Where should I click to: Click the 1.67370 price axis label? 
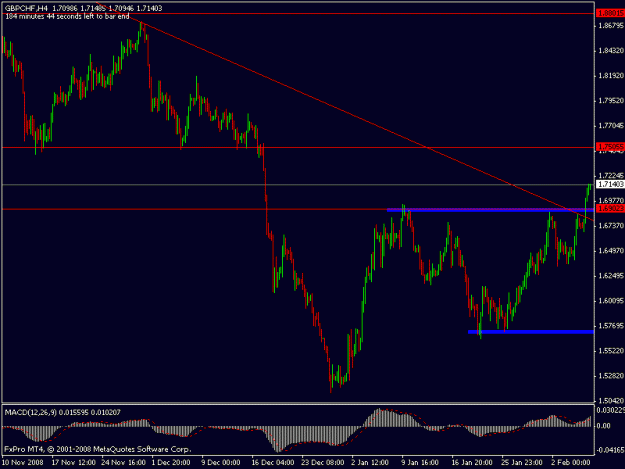[x=611, y=226]
